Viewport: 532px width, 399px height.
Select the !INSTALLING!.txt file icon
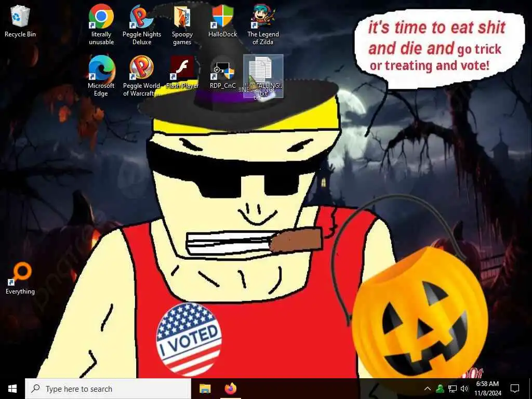[x=263, y=76]
